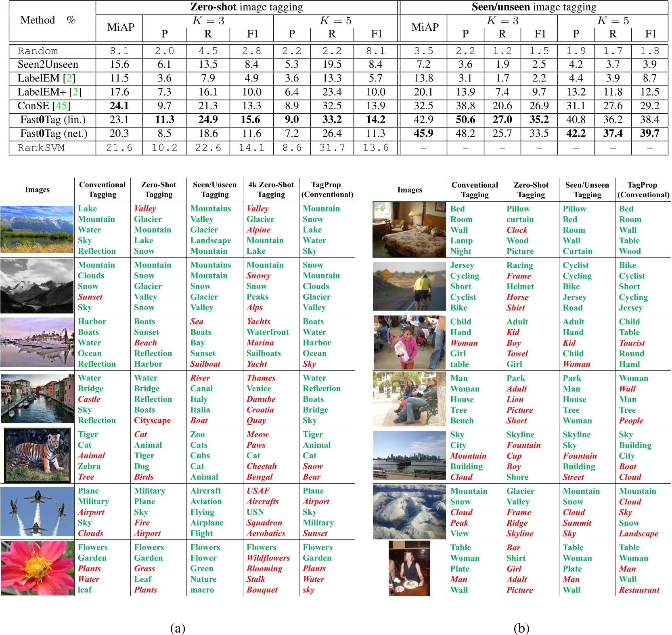This screenshot has height=635, width=672.
Task: Select the 4k Zero-Shot Tagging column header
Action: pos(271,189)
